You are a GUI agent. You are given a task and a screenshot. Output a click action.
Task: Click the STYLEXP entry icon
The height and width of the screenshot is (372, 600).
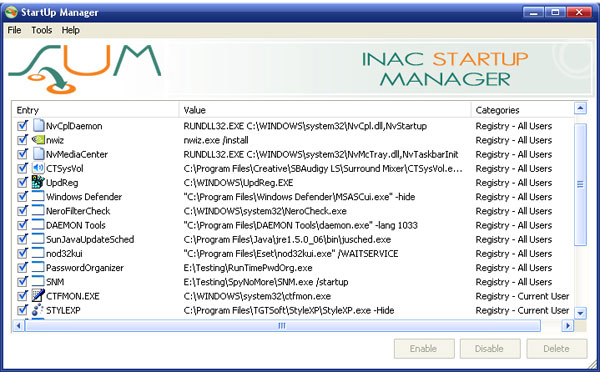(x=38, y=310)
